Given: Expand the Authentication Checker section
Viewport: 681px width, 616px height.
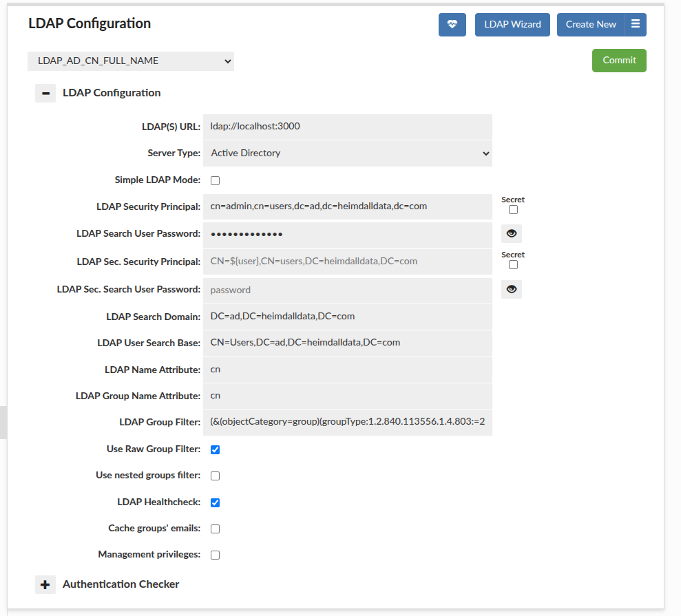Looking at the screenshot, I should [45, 584].
